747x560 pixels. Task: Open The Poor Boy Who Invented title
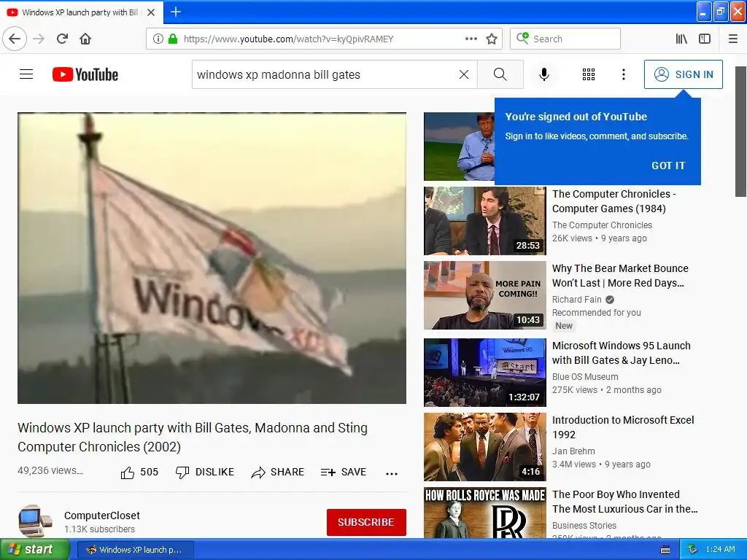point(625,502)
